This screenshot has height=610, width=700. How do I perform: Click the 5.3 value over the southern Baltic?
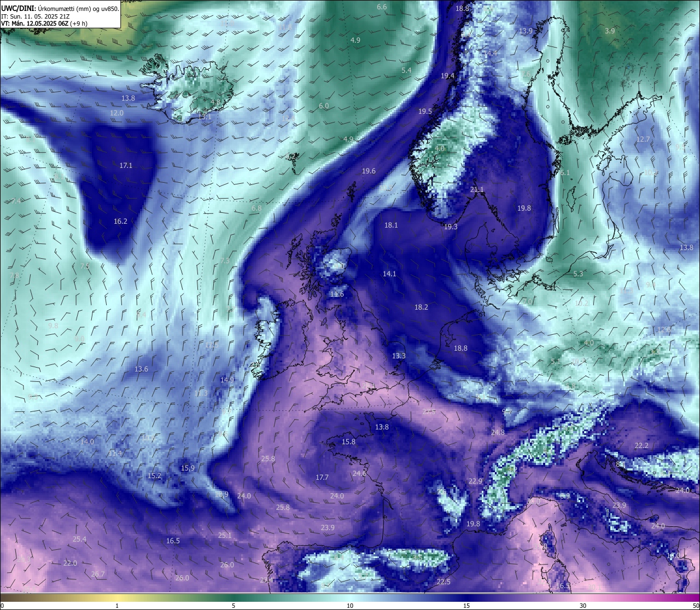pyautogui.click(x=578, y=274)
